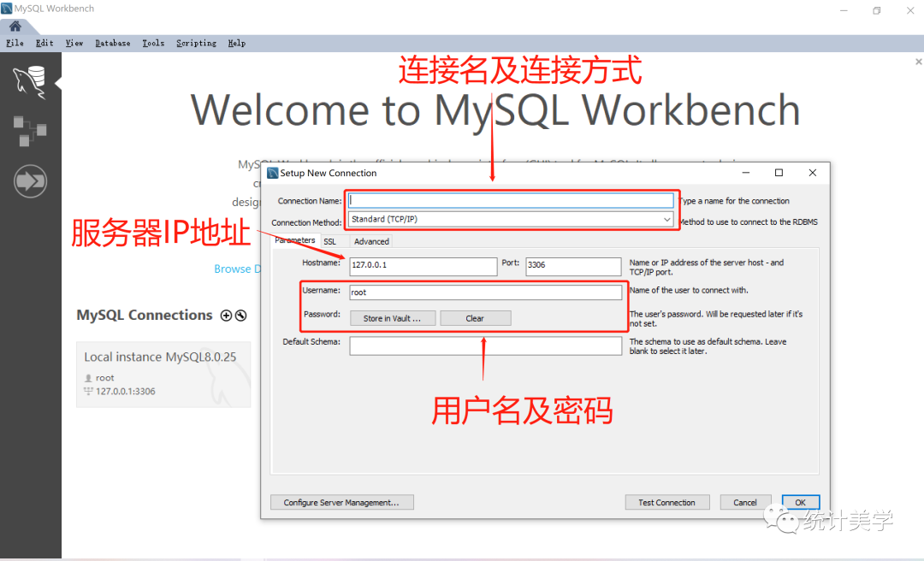
Task: Minimize the MySQL Workbench main window
Action: pyautogui.click(x=844, y=10)
